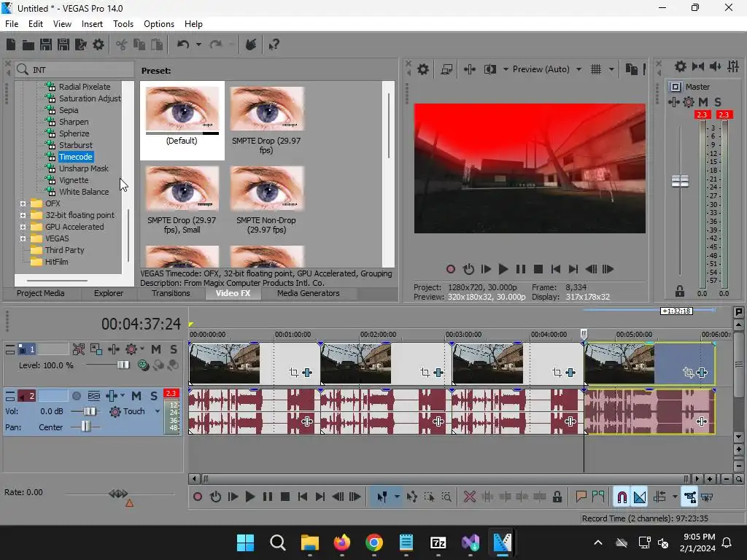Switch to the Media Generators tab
Image resolution: width=747 pixels, height=560 pixels.
tap(309, 293)
